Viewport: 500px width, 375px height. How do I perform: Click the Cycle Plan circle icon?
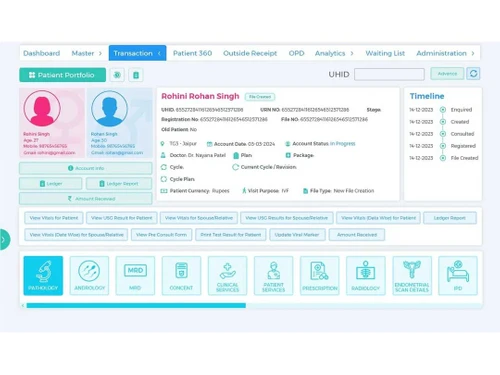coord(164,179)
